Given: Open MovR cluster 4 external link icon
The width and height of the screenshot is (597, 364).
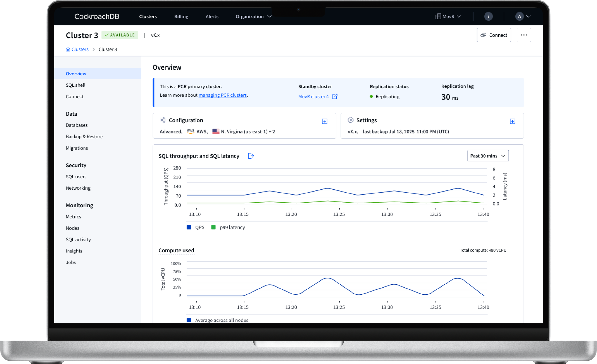Looking at the screenshot, I should (335, 96).
